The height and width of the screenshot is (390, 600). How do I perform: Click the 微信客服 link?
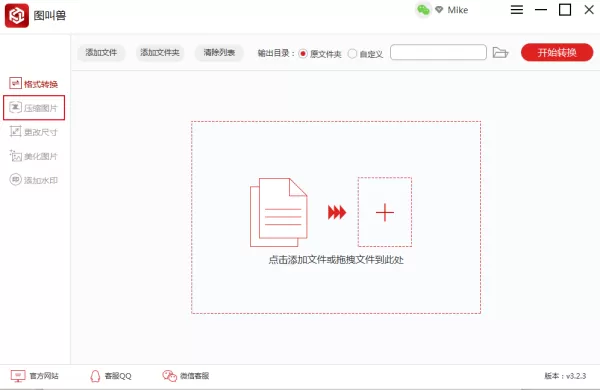click(x=186, y=376)
